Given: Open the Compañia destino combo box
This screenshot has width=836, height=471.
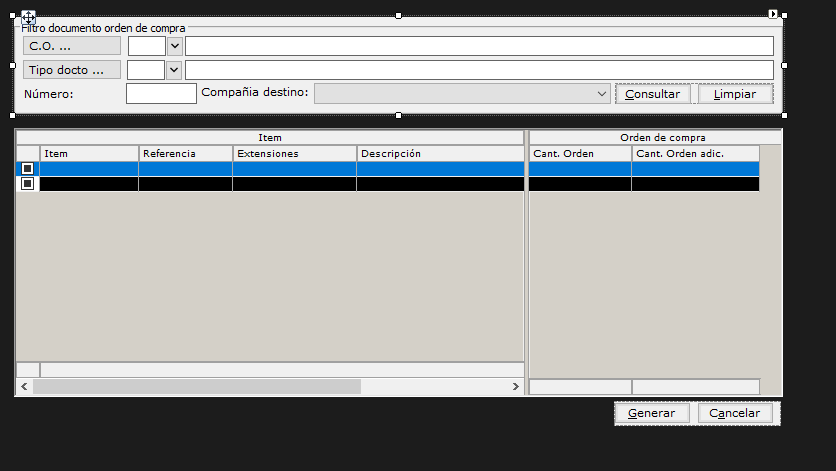Looking at the screenshot, I should point(462,94).
